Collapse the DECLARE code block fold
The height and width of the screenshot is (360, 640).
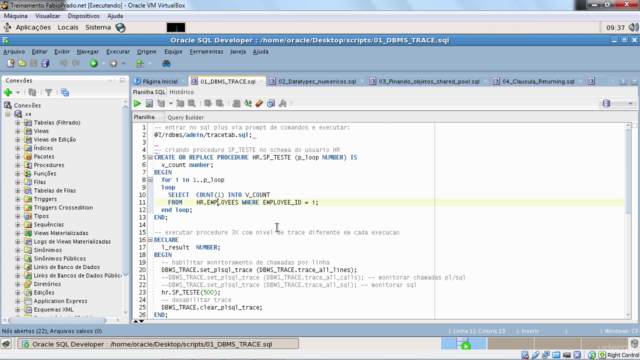point(150,240)
